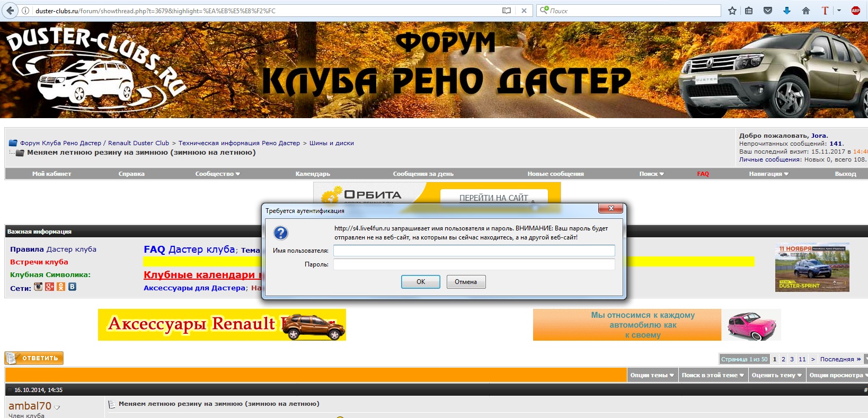
Task: Open the Instagram social icon
Action: pyautogui.click(x=38, y=287)
